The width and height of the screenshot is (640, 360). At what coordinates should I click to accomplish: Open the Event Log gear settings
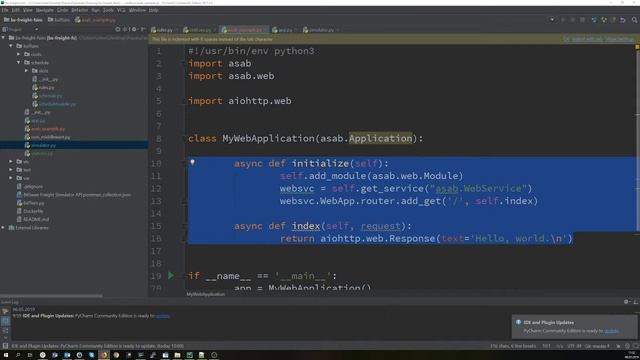click(x=627, y=302)
